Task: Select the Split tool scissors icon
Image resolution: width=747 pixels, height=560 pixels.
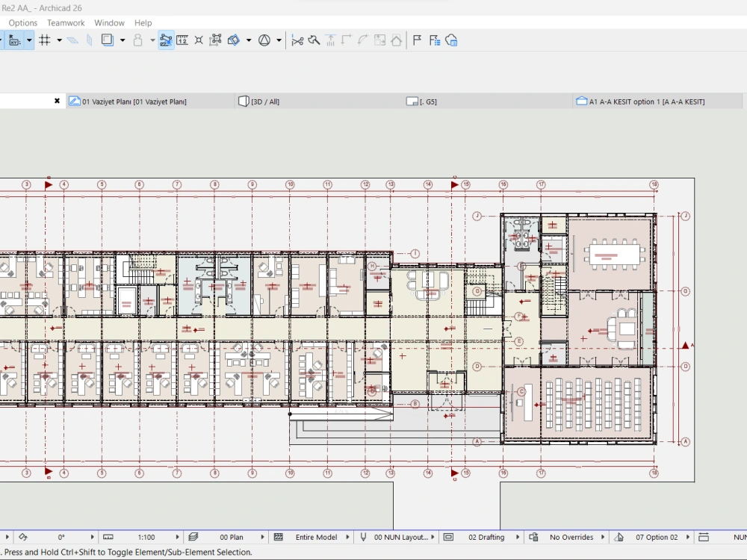Action: [x=297, y=40]
